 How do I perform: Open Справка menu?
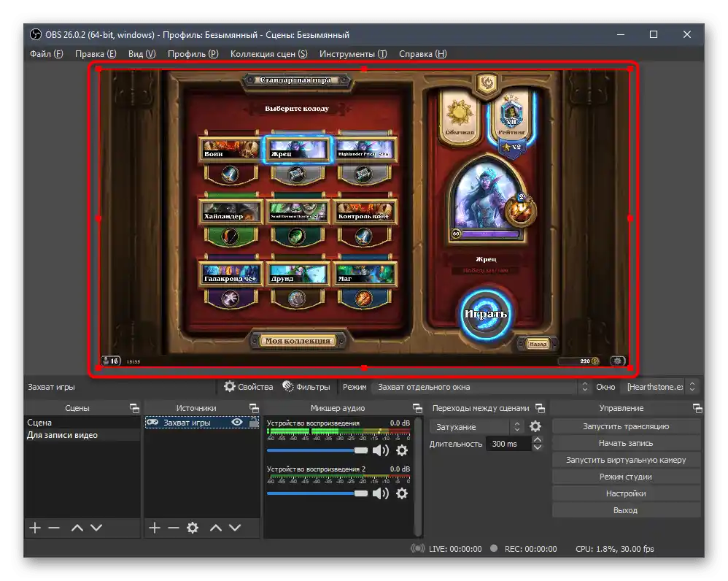tap(423, 54)
